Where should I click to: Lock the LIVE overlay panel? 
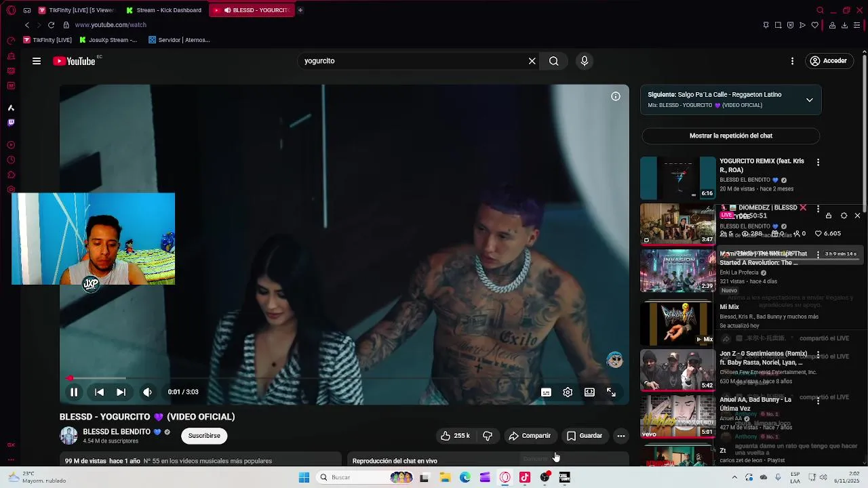click(828, 216)
